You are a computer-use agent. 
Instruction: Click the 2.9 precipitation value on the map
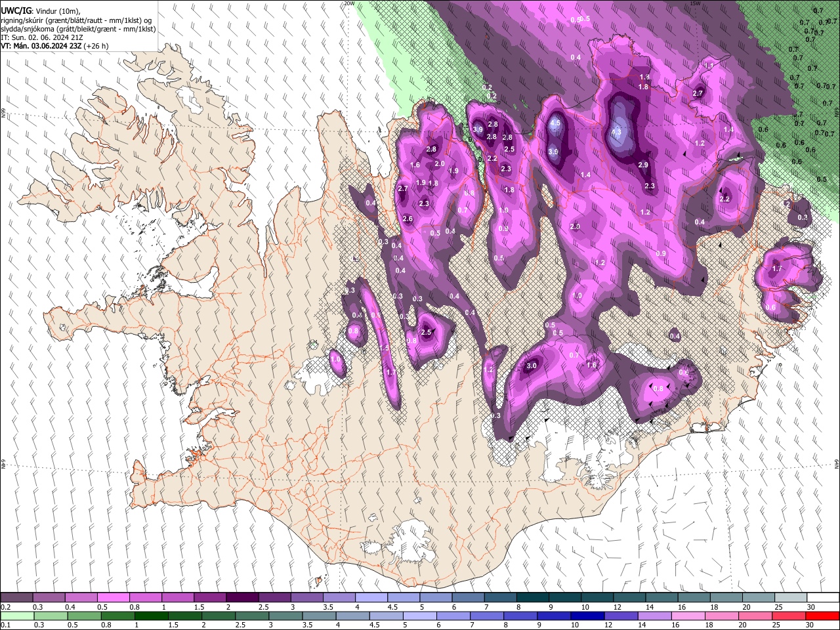(643, 165)
